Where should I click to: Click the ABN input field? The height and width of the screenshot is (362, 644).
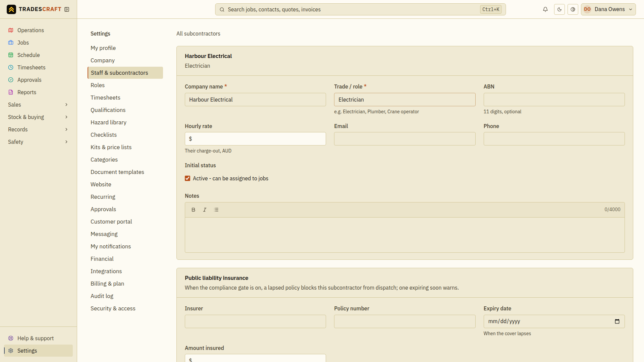point(554,100)
